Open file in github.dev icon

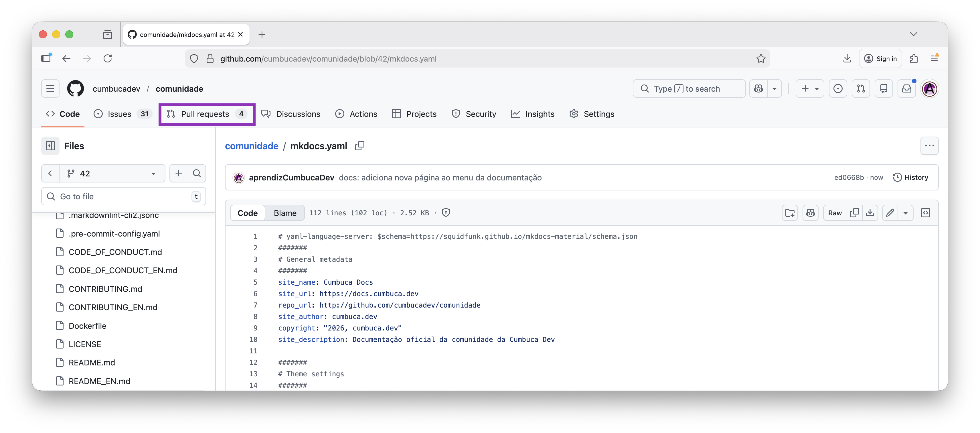coord(790,213)
